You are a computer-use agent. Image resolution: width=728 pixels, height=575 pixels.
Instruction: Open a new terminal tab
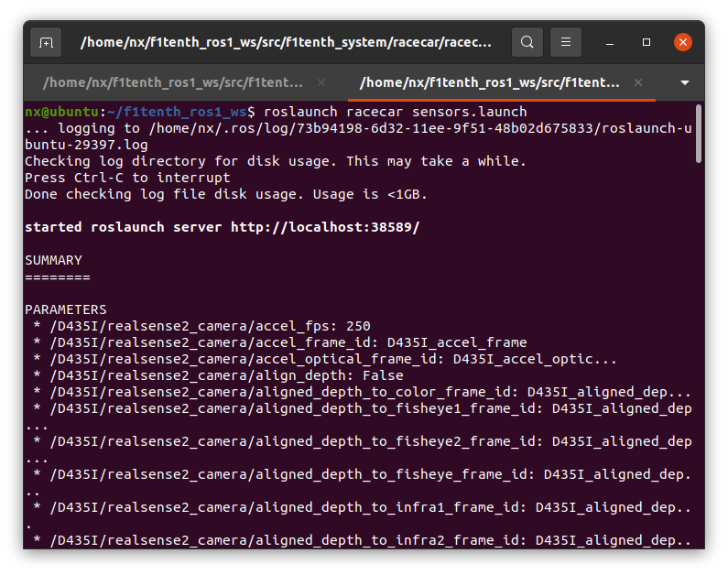pyautogui.click(x=46, y=42)
